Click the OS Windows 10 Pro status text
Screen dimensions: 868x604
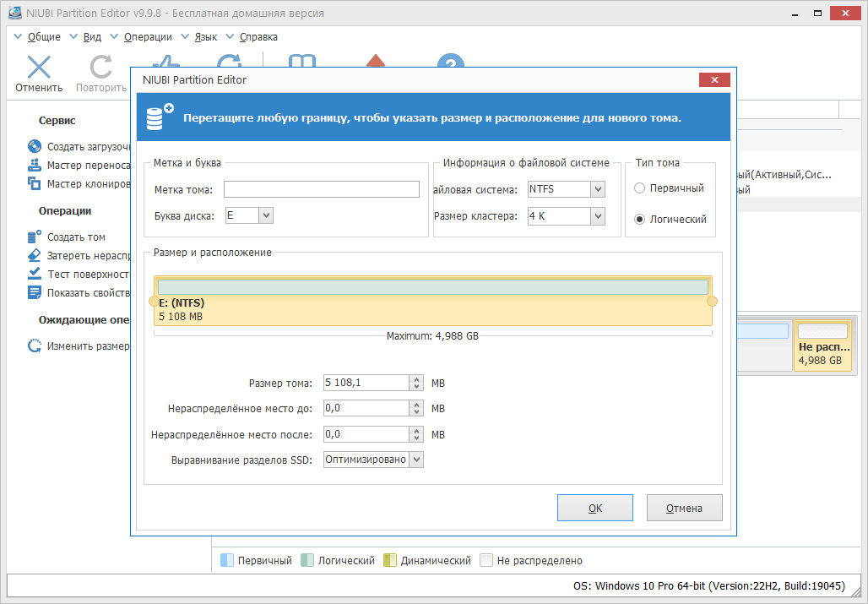709,585
